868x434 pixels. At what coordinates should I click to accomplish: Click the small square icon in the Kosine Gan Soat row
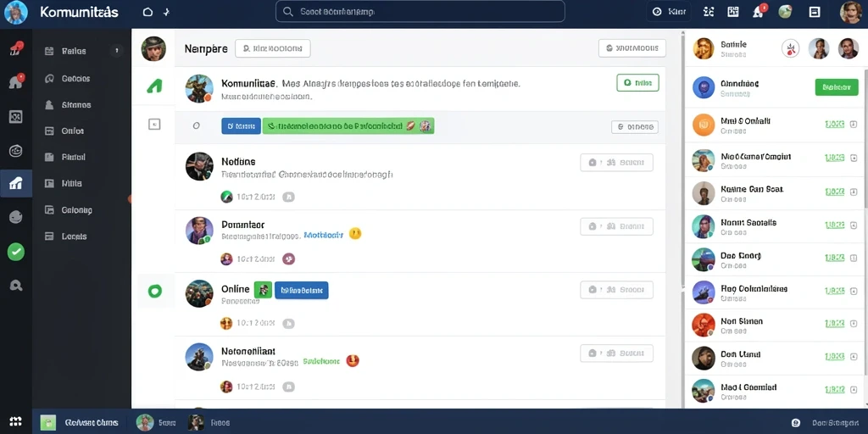tap(854, 192)
